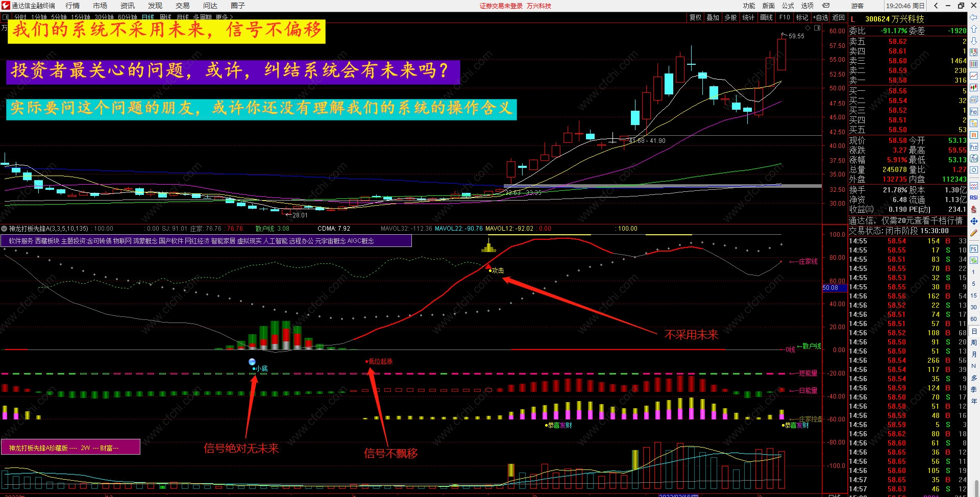
Task: Click the up arrow sidebar icon
Action: tap(974, 29)
